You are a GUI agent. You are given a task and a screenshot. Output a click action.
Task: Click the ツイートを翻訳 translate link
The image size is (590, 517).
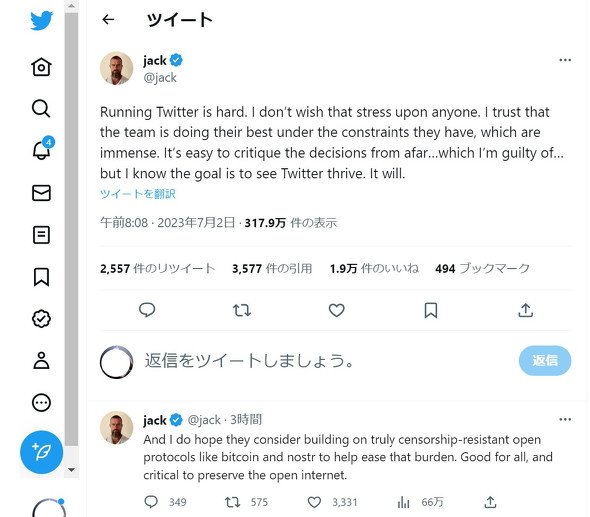click(138, 194)
